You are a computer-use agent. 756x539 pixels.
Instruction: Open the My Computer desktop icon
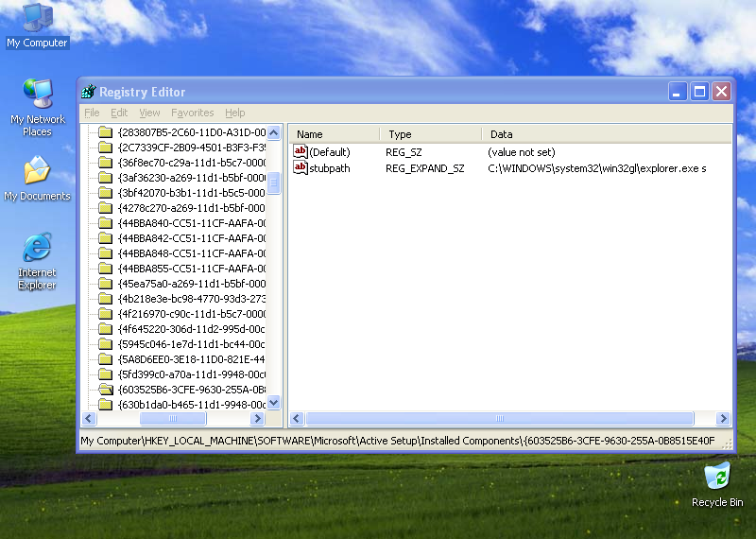[37, 26]
